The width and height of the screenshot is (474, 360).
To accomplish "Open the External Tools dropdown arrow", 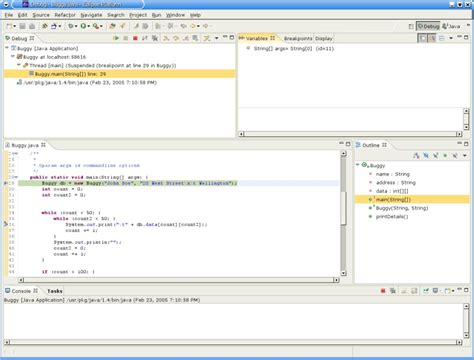I will (x=101, y=26).
